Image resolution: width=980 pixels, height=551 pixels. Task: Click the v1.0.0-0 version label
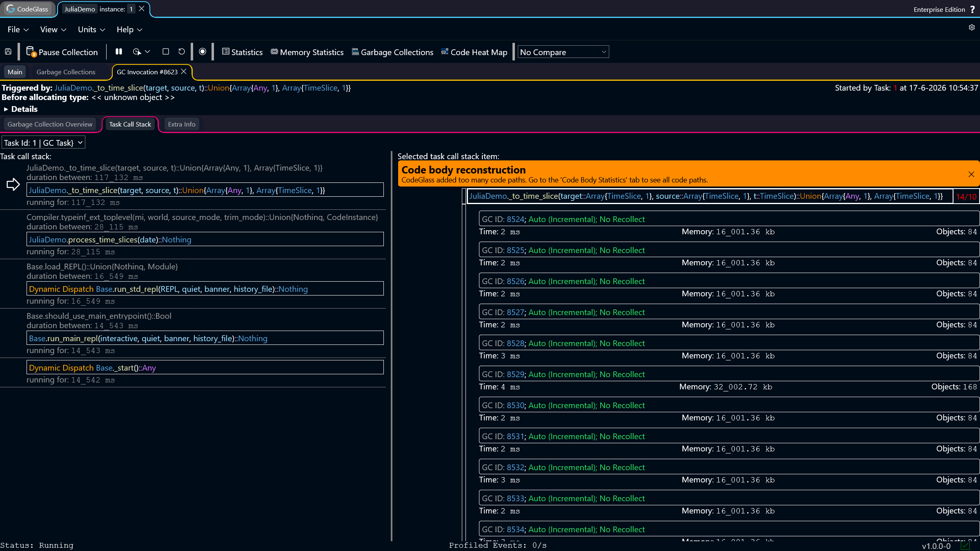(936, 546)
